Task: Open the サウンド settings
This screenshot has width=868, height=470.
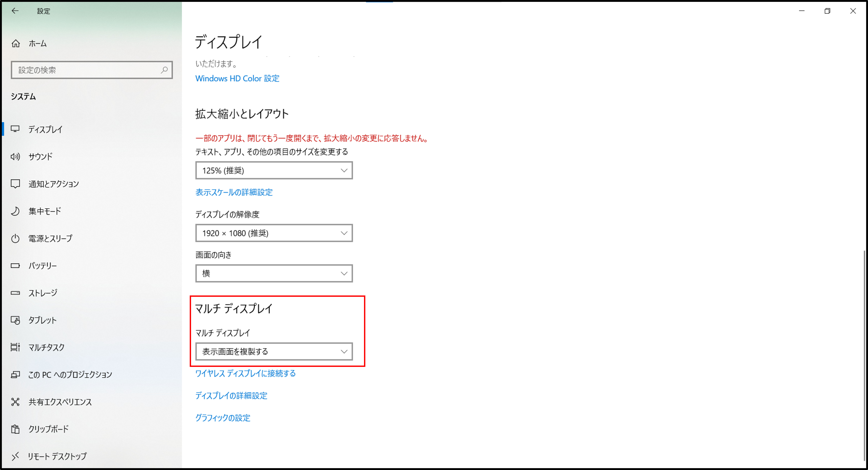Action: (92, 156)
